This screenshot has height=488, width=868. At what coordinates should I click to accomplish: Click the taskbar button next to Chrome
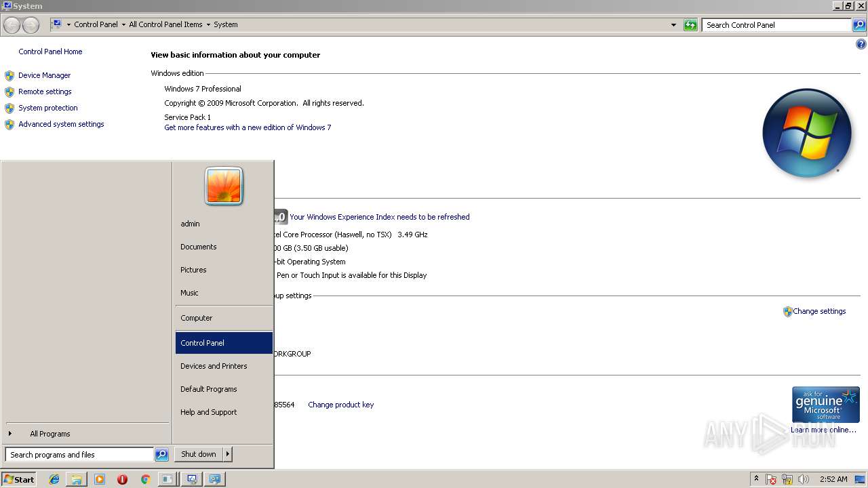point(167,479)
